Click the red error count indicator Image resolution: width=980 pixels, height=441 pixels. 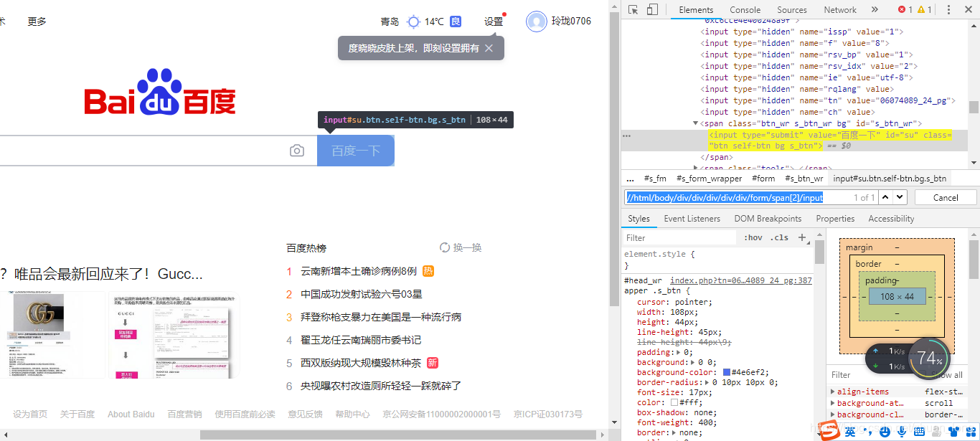(x=905, y=9)
